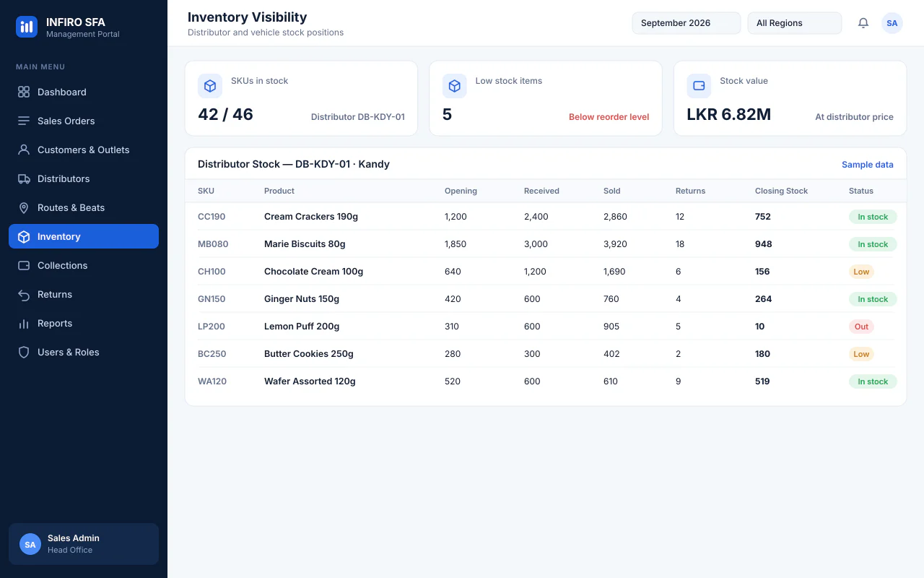
Task: Click the 42 / 46 SKU count
Action: click(225, 114)
